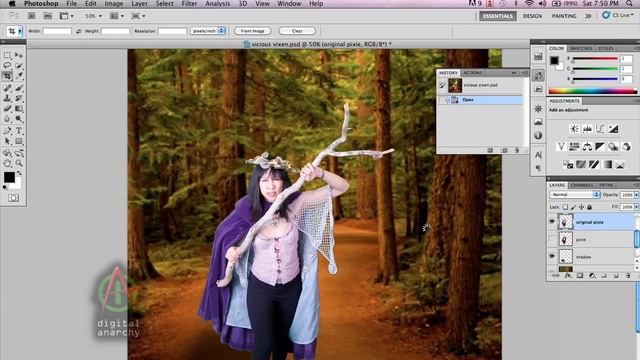The width and height of the screenshot is (640, 360).
Task: Hide the original pixie layer
Action: pos(552,222)
